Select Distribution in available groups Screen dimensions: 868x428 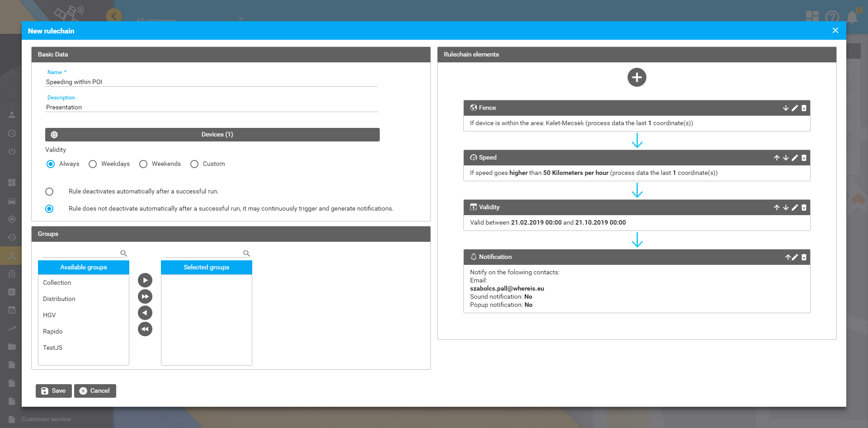pyautogui.click(x=59, y=299)
